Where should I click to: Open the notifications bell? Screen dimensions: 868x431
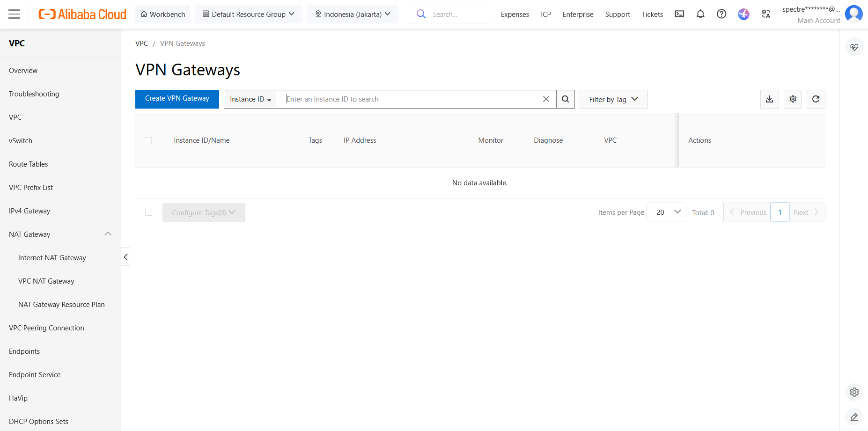[700, 14]
